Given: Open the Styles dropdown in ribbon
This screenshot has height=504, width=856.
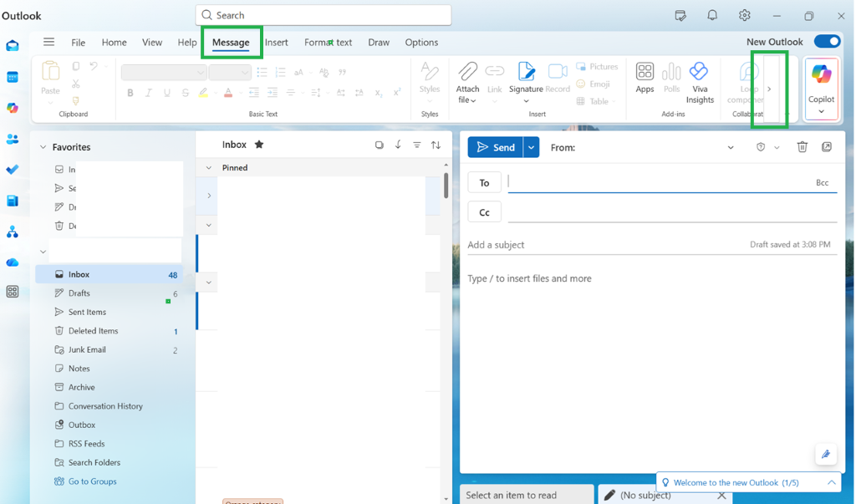Looking at the screenshot, I should click(x=430, y=83).
